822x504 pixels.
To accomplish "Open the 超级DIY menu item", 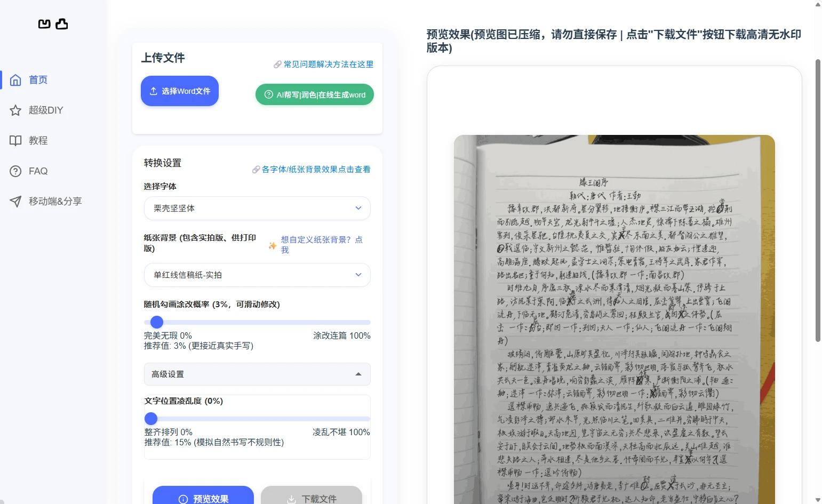I will [46, 110].
